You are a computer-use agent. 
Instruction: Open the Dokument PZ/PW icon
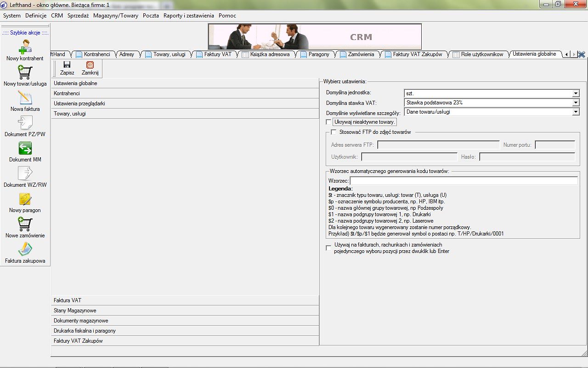pos(25,123)
